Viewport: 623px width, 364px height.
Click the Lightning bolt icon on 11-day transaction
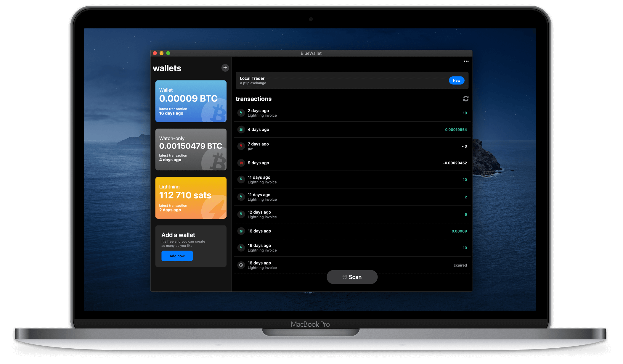tap(241, 179)
